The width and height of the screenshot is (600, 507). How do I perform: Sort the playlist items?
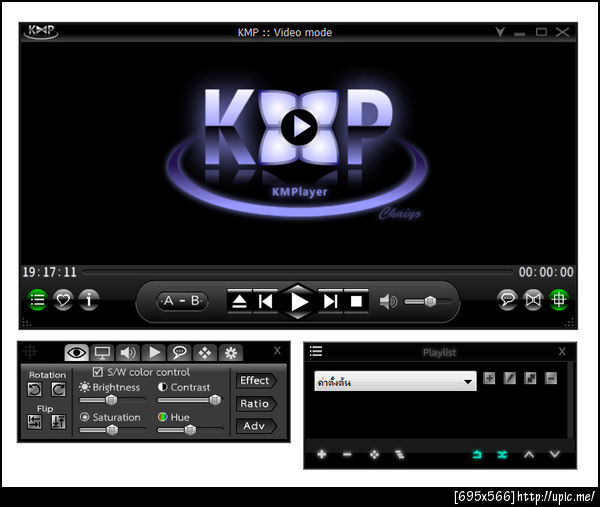click(399, 455)
